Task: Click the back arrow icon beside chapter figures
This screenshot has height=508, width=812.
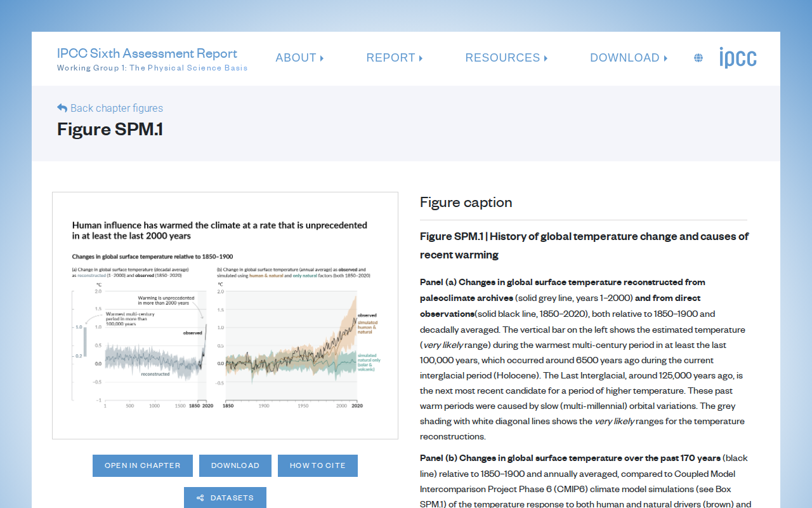Action: [x=62, y=108]
